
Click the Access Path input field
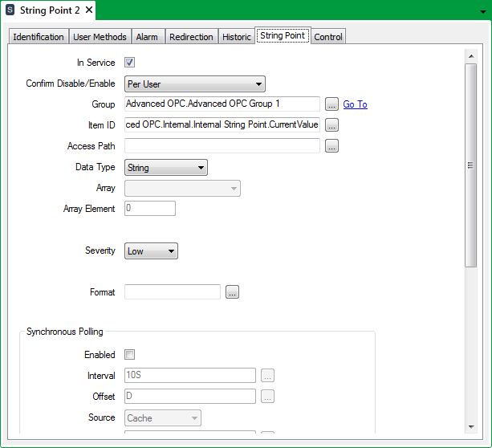click(x=222, y=146)
